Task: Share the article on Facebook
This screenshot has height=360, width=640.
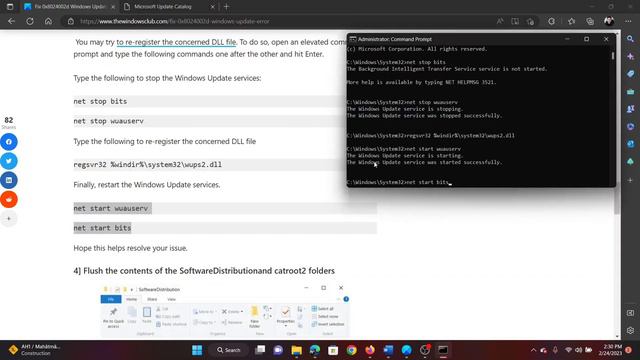Action: point(9,142)
